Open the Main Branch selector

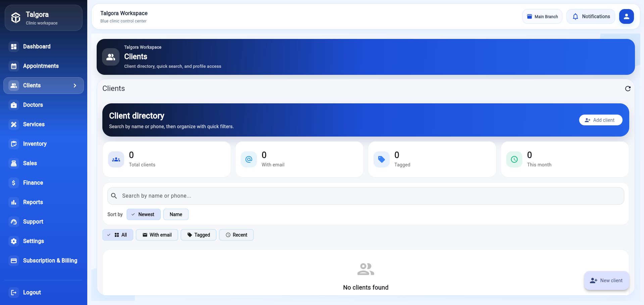coord(542,16)
